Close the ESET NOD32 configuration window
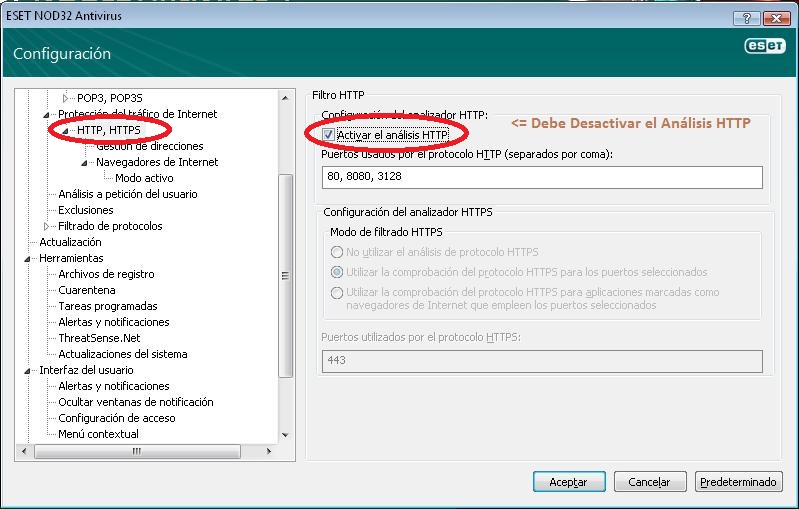799x509 pixels. [775, 18]
